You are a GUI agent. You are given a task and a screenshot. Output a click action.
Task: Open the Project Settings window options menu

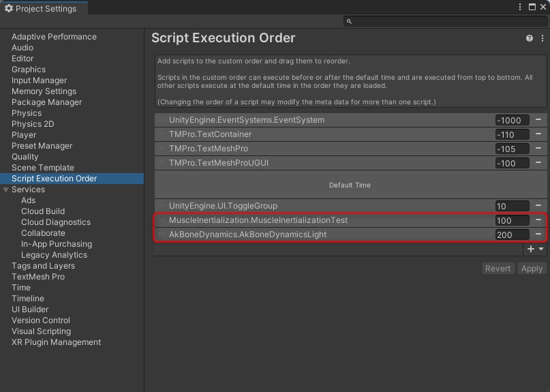[520, 7]
